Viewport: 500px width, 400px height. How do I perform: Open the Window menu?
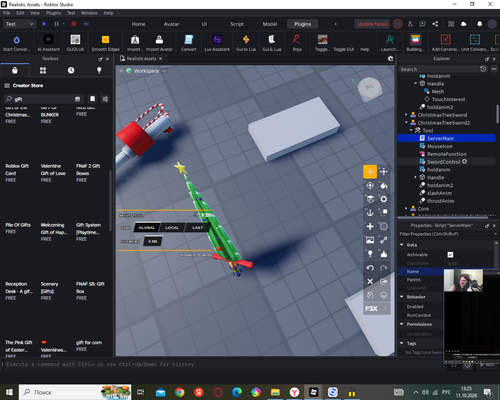[x=89, y=13]
